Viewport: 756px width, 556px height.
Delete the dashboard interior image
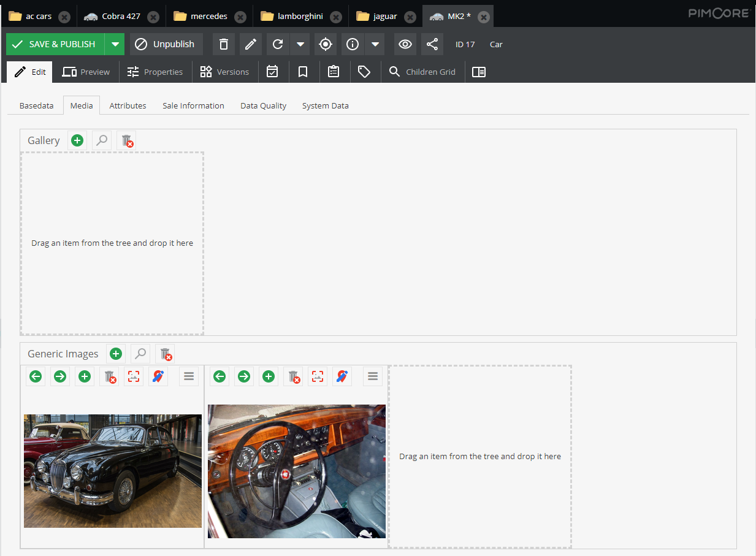tap(293, 376)
